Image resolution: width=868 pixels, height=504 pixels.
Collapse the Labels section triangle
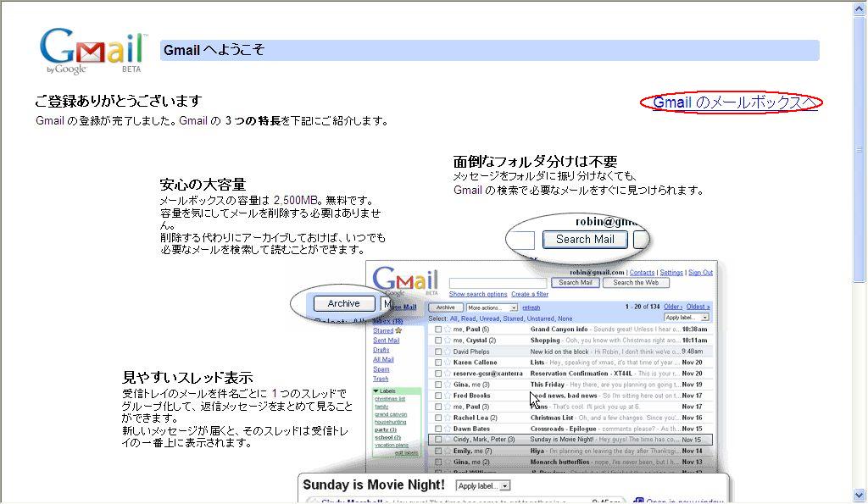(376, 391)
